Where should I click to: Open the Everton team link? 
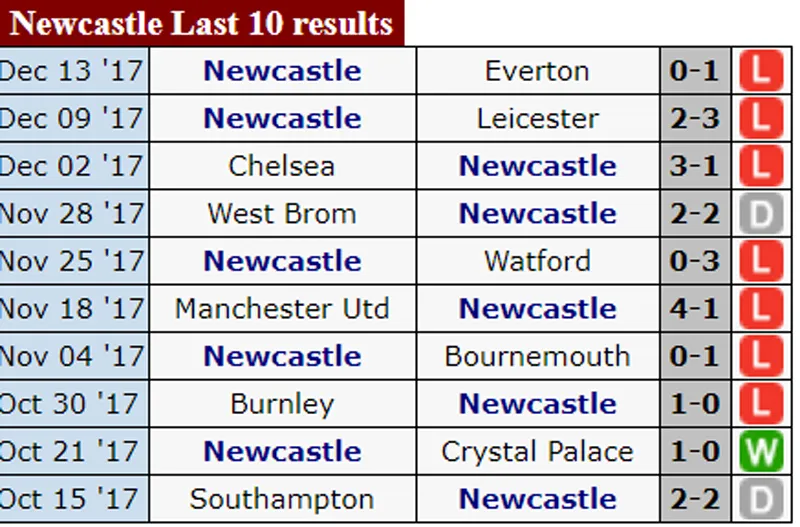pyautogui.click(x=537, y=71)
